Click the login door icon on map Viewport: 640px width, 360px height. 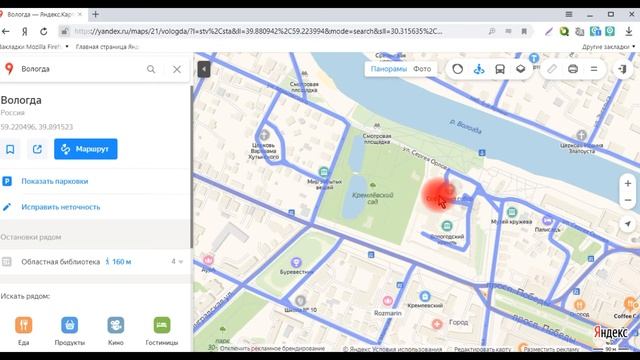tap(622, 69)
